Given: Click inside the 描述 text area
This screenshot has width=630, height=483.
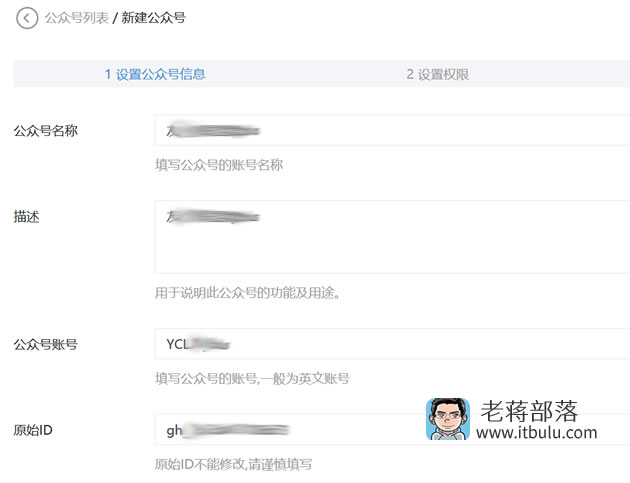Looking at the screenshot, I should (392, 237).
